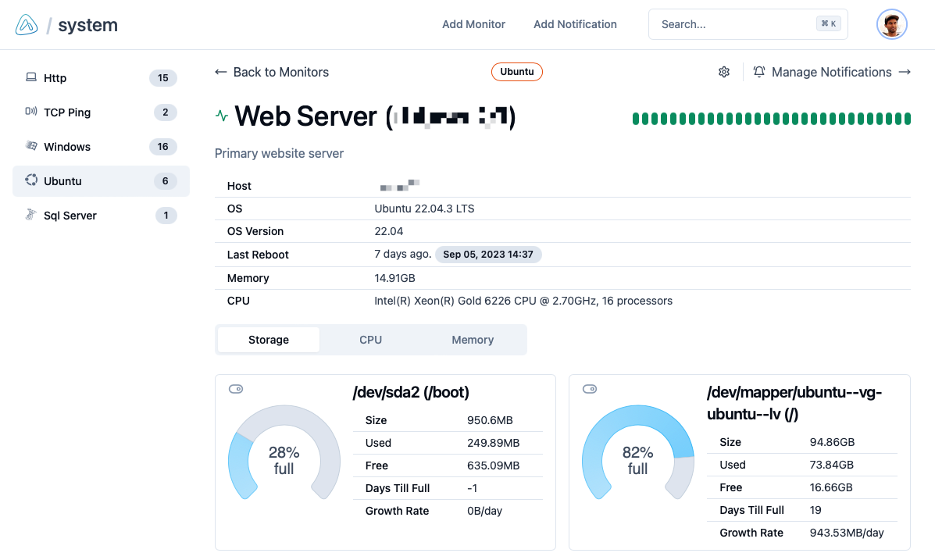The width and height of the screenshot is (935, 560).
Task: Go back to Monitors list
Action: coord(272,72)
